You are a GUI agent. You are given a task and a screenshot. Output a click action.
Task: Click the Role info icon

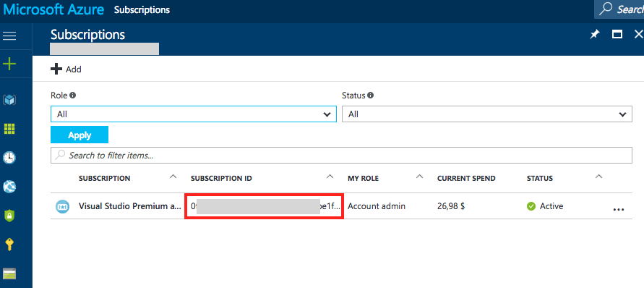(x=73, y=96)
